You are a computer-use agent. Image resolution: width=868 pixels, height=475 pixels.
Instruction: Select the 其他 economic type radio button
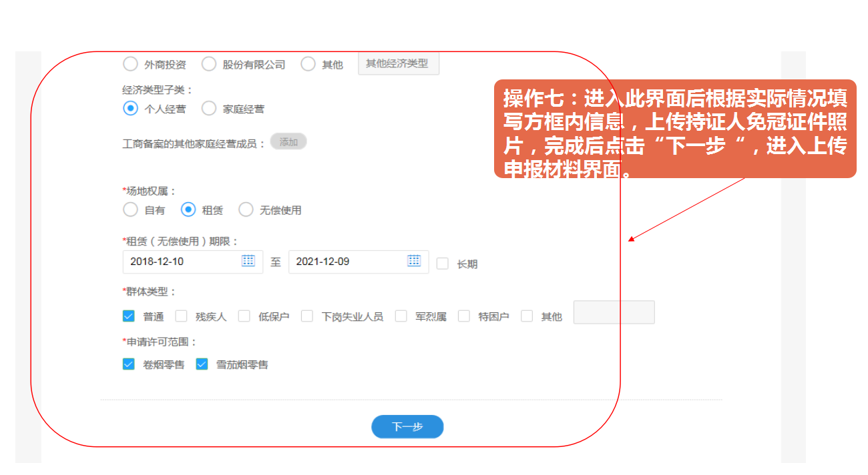pyautogui.click(x=307, y=64)
